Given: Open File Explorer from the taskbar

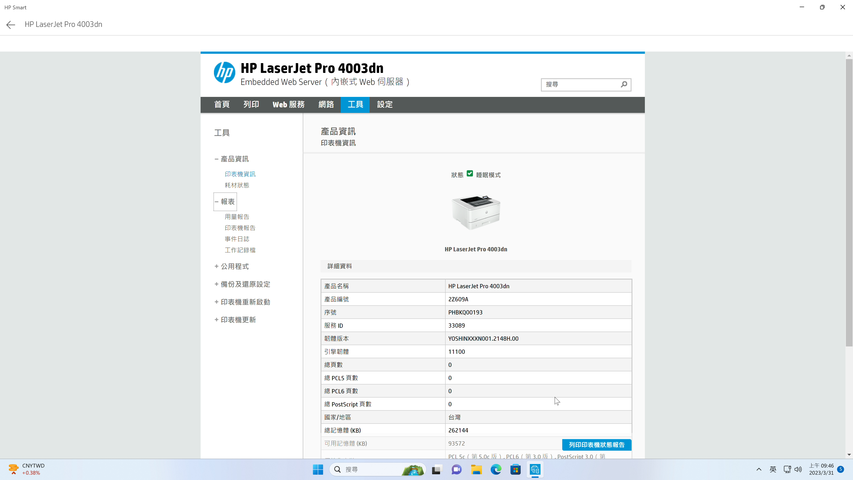Looking at the screenshot, I should click(476, 470).
